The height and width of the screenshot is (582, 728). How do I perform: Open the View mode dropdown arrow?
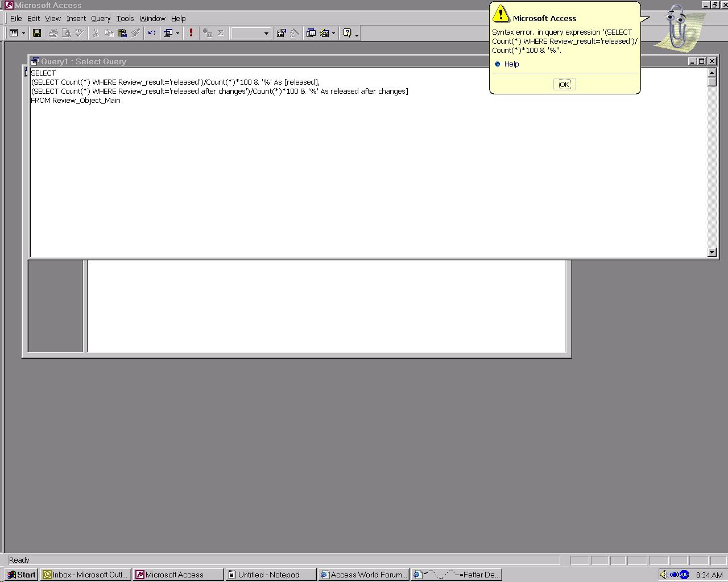[x=23, y=33]
